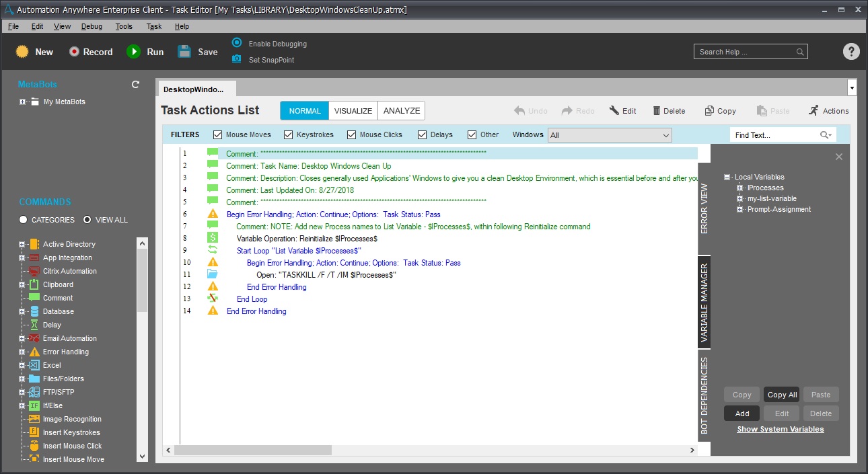Expand the Database command group
868x474 pixels.
coord(22,311)
